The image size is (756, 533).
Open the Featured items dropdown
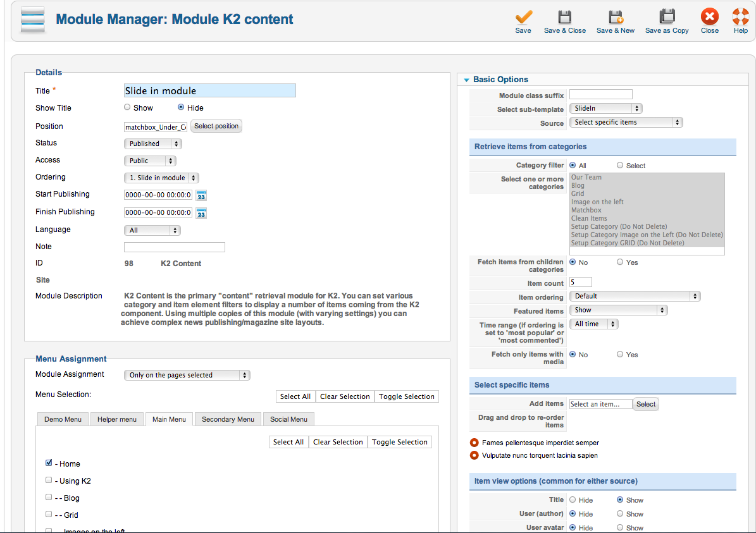[619, 310]
